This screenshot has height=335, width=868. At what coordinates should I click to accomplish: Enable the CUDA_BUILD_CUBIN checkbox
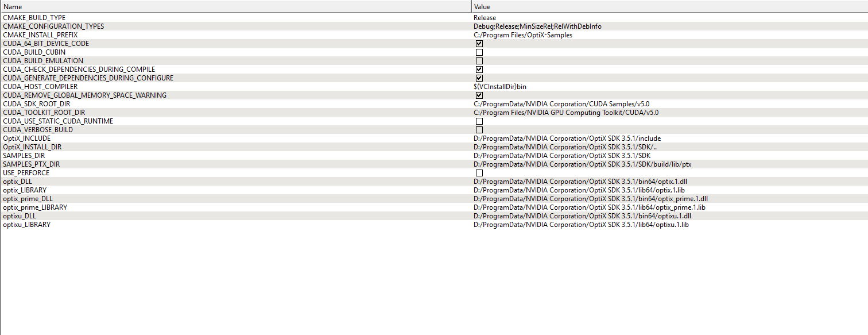click(479, 52)
